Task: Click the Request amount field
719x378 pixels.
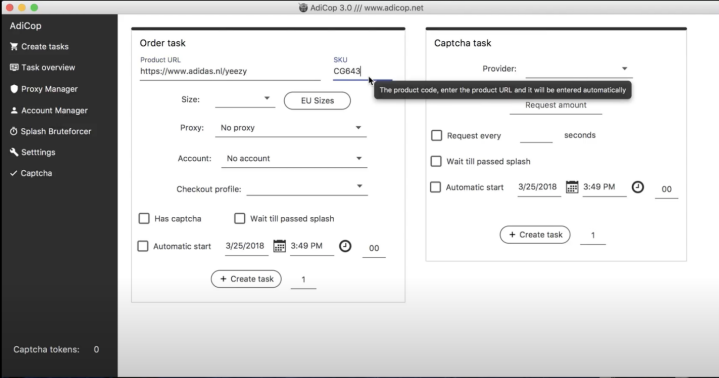Action: [556, 106]
